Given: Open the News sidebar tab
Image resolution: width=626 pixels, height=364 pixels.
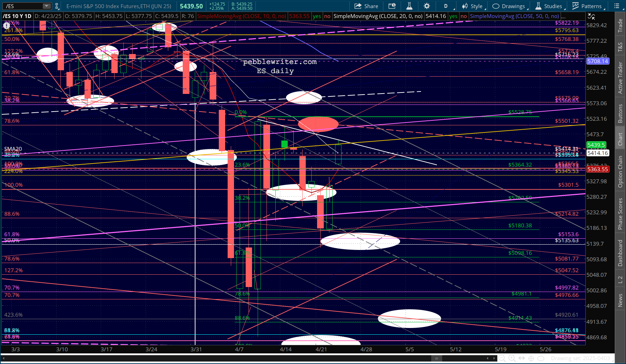Looking at the screenshot, I should (620, 300).
